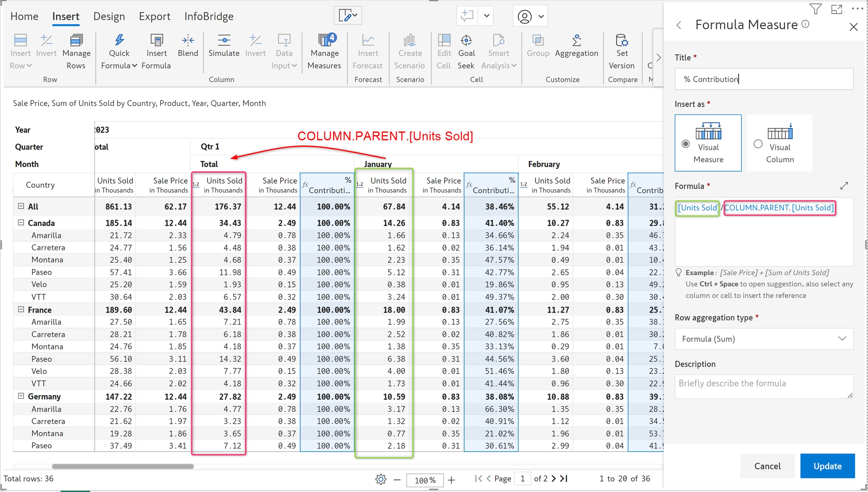This screenshot has width=868, height=492.
Task: Click the Update button
Action: 827,466
